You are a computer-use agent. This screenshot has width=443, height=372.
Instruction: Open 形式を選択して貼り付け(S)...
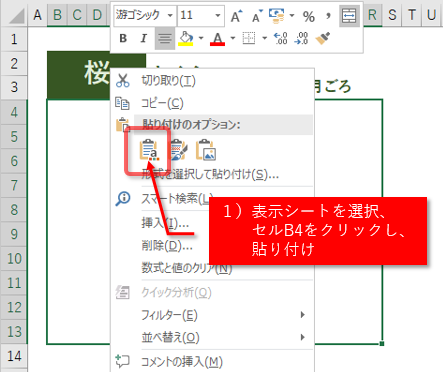click(x=210, y=174)
